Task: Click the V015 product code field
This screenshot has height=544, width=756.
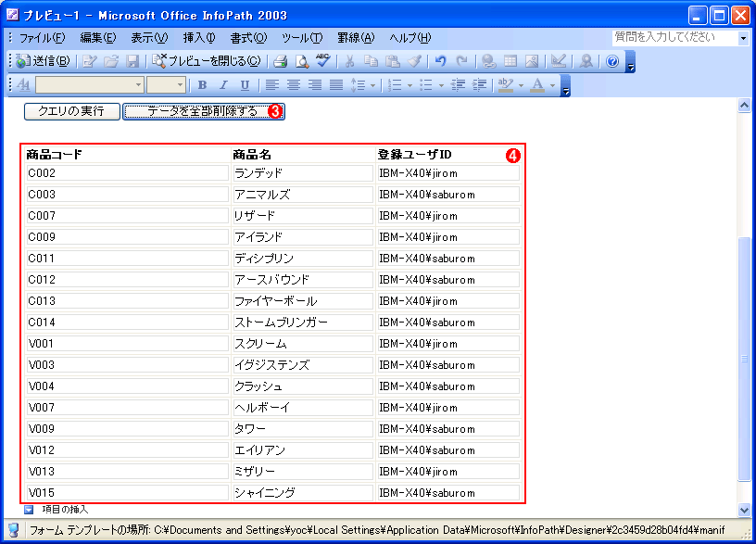Action: (127, 493)
